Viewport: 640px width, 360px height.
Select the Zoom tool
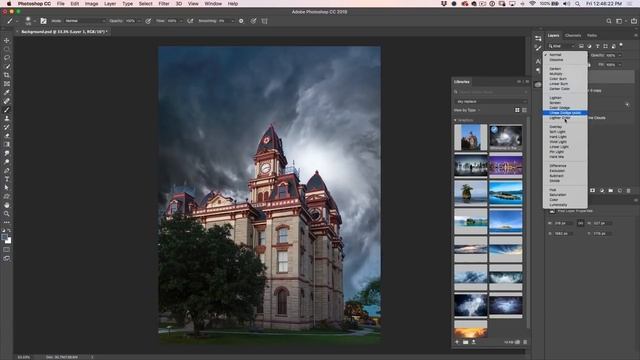click(7, 213)
